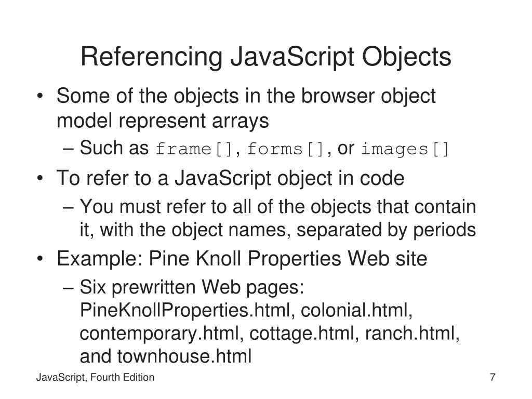Click the frame[] code text
Screen dimensions: 532x399
[194, 149]
